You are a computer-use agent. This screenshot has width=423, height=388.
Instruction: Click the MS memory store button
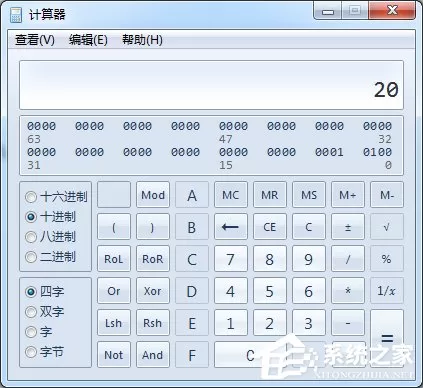[309, 195]
